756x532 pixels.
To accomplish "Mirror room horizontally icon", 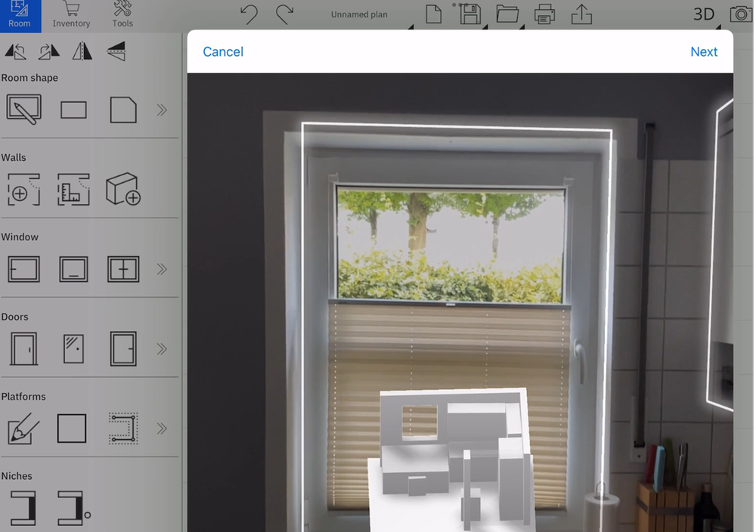I will pos(82,51).
